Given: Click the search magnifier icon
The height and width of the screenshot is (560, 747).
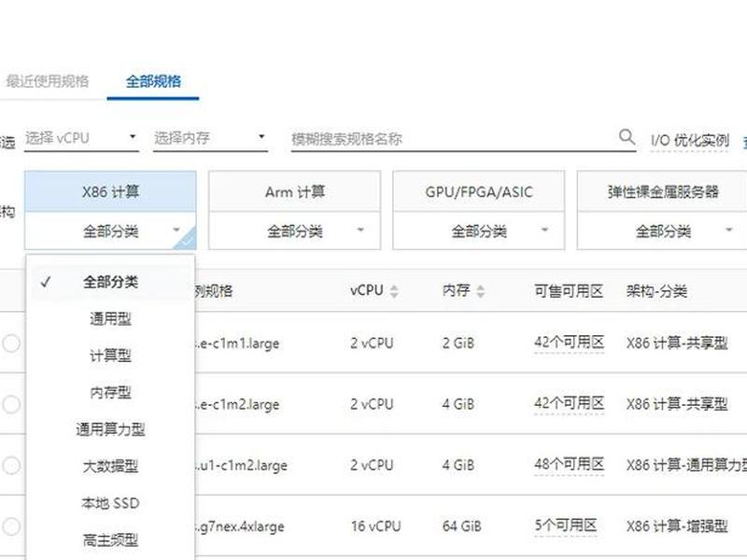Looking at the screenshot, I should click(x=627, y=137).
